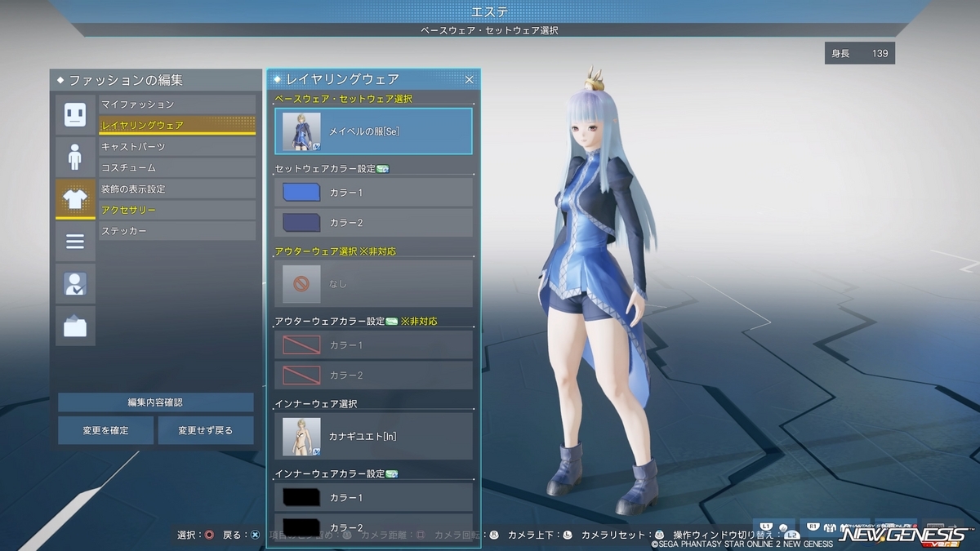Click the ベースウェア・セットウェア選択 section heading
The height and width of the screenshot is (551, 980).
(x=344, y=99)
